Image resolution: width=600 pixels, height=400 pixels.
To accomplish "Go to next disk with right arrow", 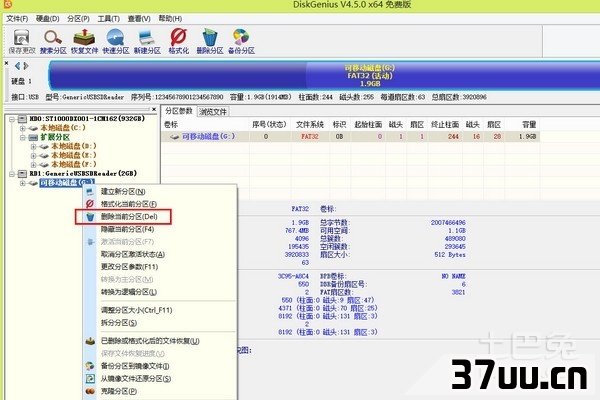I will click(26, 66).
